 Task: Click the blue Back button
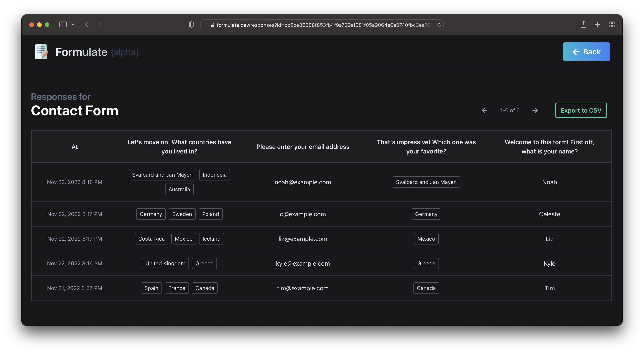pos(586,52)
